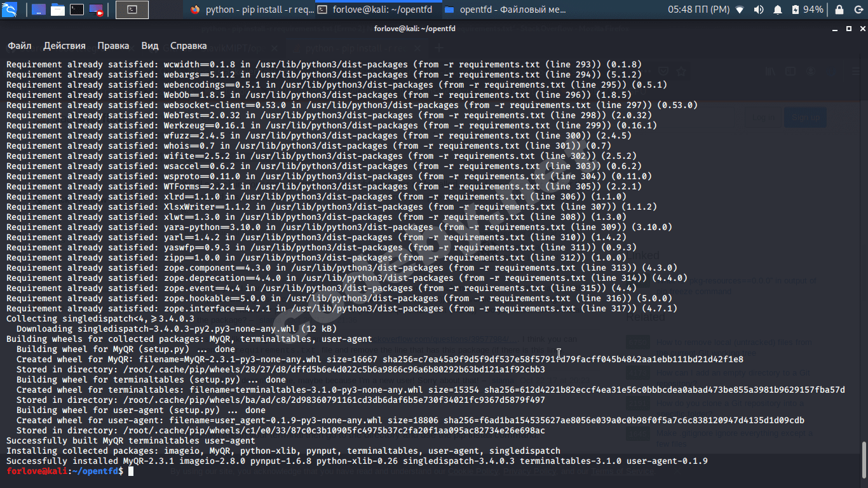Maximize the terminal window
The height and width of the screenshot is (488, 868).
(x=848, y=29)
